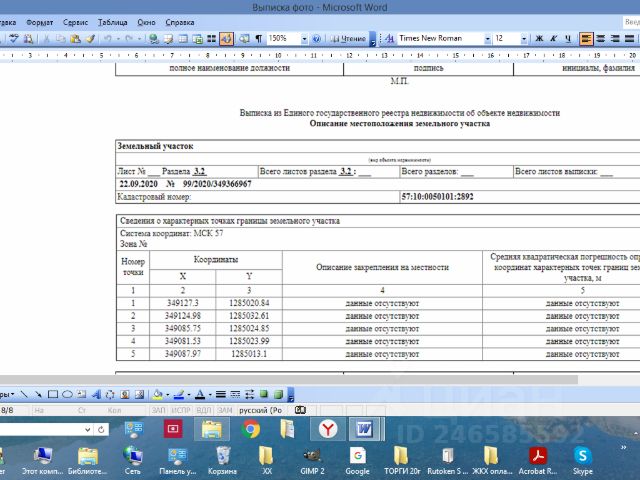640x480 pixels.
Task: Click the Columns icon in toolbar
Action: 211,39
